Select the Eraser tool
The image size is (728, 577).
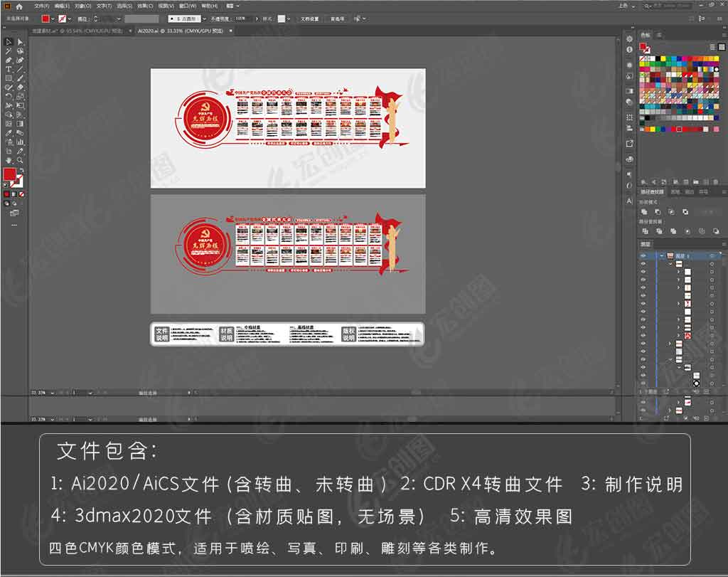tap(20, 88)
